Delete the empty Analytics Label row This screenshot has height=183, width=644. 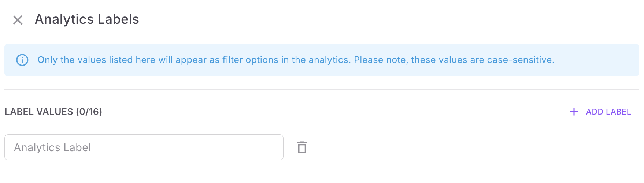click(x=302, y=147)
